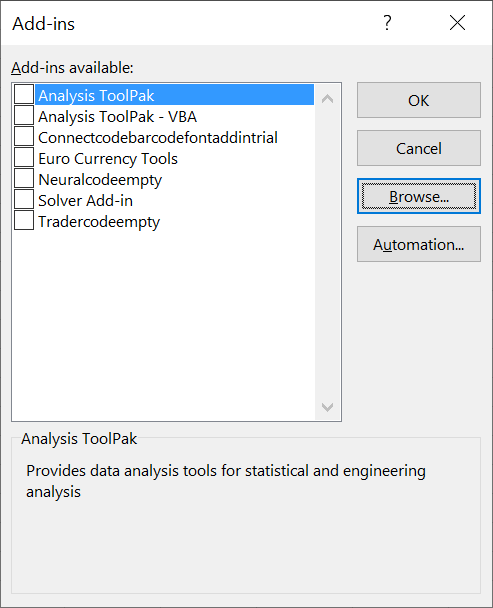Close the Add-ins dialog

(457, 23)
